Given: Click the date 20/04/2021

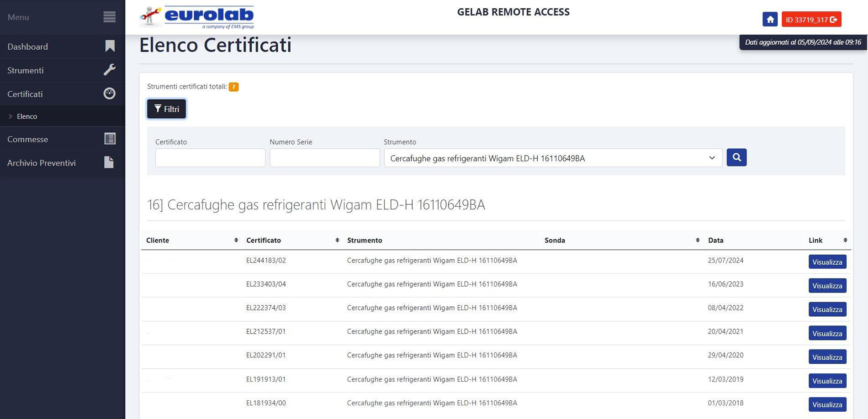Looking at the screenshot, I should [x=725, y=332].
